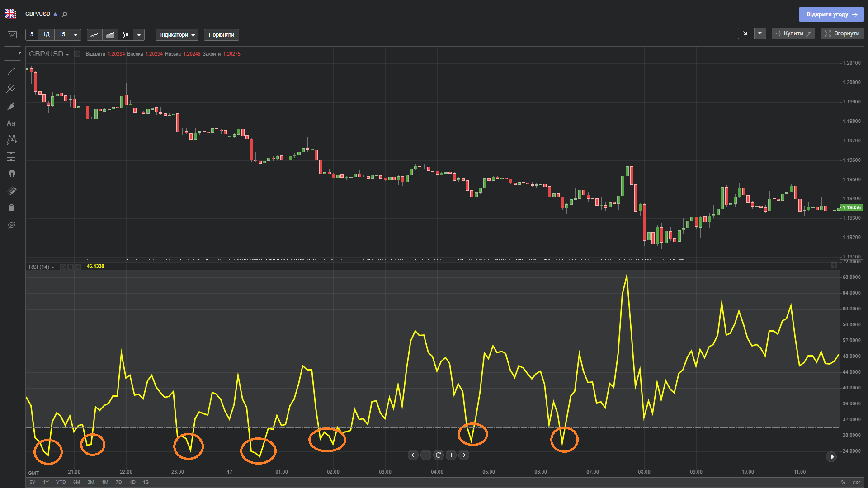This screenshot has height=488, width=868.
Task: Select the Aa text annotation tool
Action: click(11, 123)
